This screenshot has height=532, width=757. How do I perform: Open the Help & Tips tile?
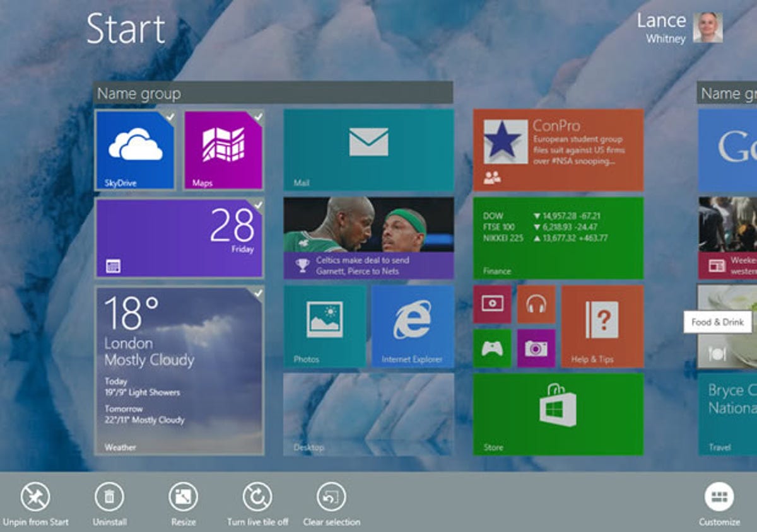pos(601,327)
